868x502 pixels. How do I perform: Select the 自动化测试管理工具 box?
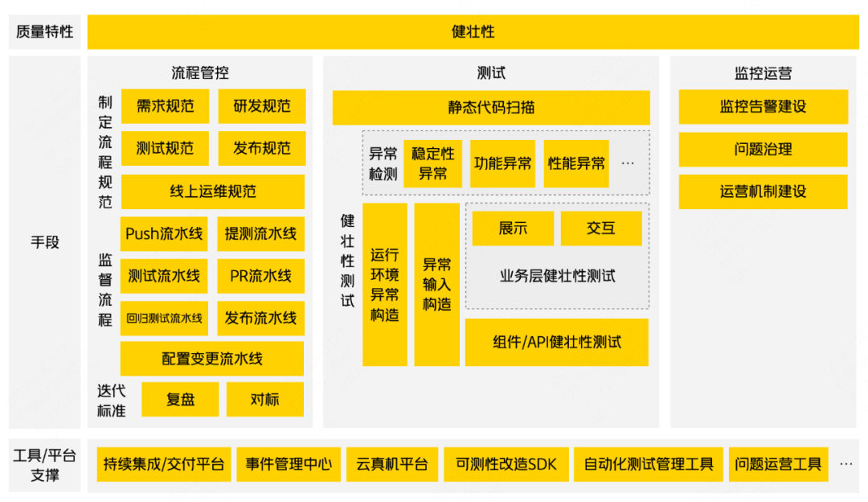coord(649,464)
